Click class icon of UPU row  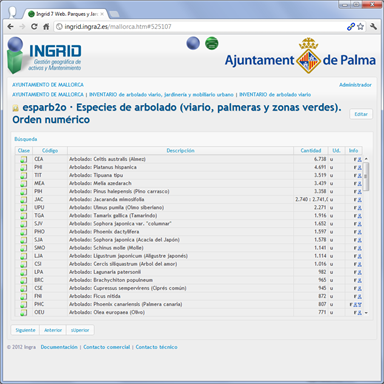[23, 208]
